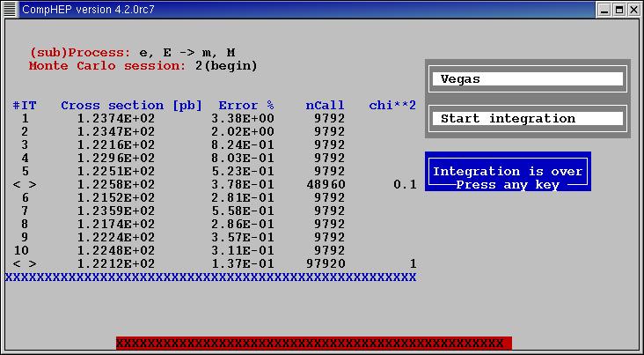Click error value 1.37E-01
644x355 pixels.
coord(242,263)
